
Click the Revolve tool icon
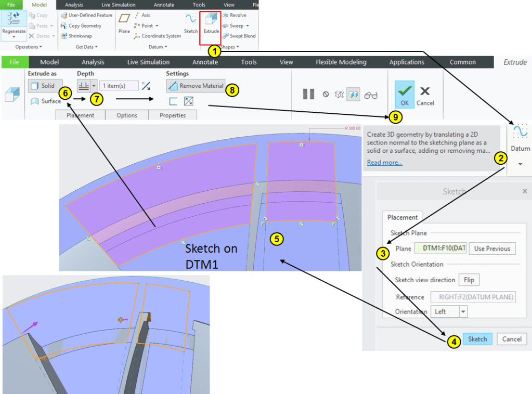(x=225, y=16)
